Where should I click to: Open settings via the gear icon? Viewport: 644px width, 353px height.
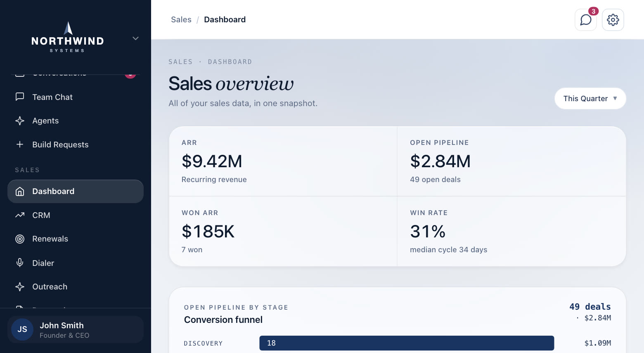pos(613,20)
